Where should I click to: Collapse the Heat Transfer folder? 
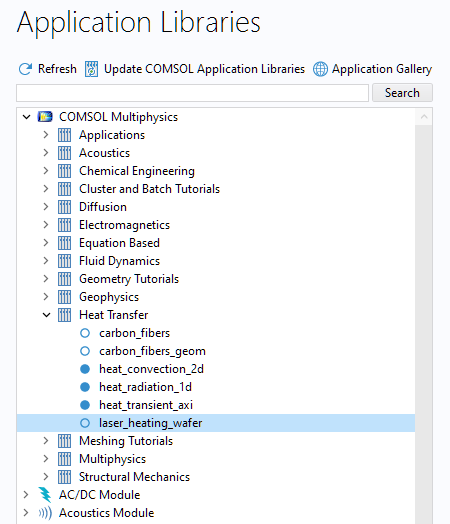click(46, 315)
